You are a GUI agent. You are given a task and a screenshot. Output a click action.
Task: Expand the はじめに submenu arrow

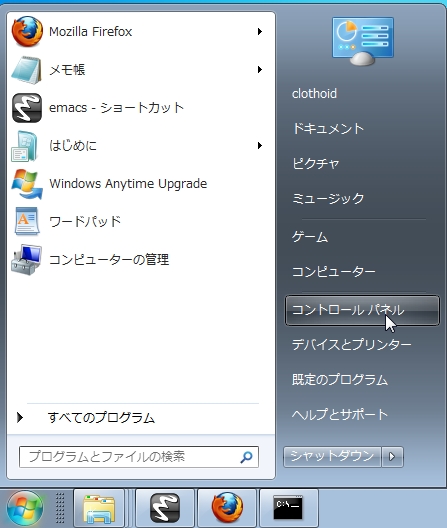coord(260,146)
